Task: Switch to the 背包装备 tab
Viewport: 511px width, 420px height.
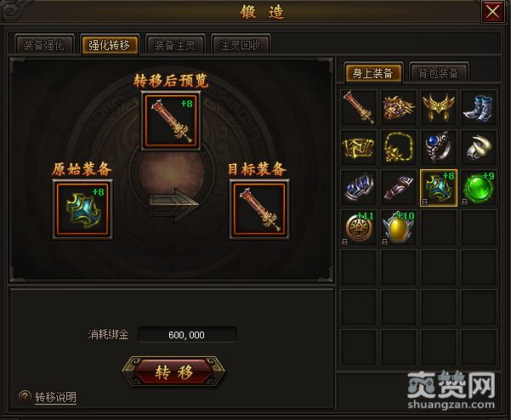Action: click(x=439, y=73)
